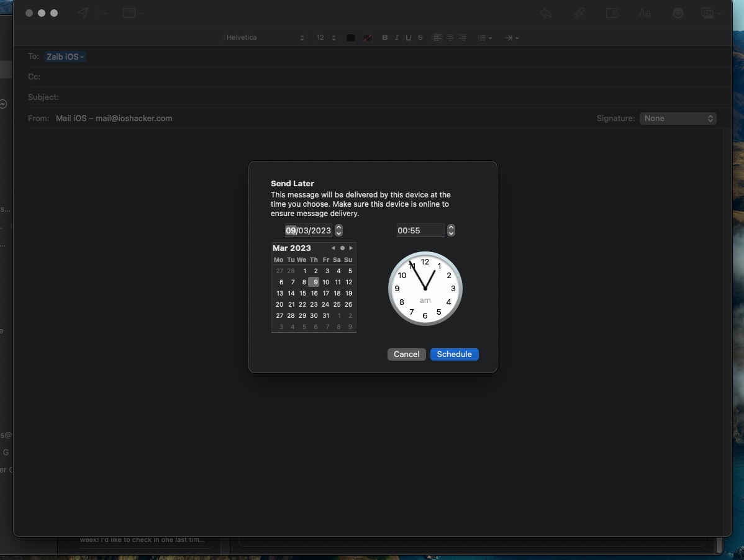
Task: Open the send options dropdown arrow
Action: [x=106, y=13]
